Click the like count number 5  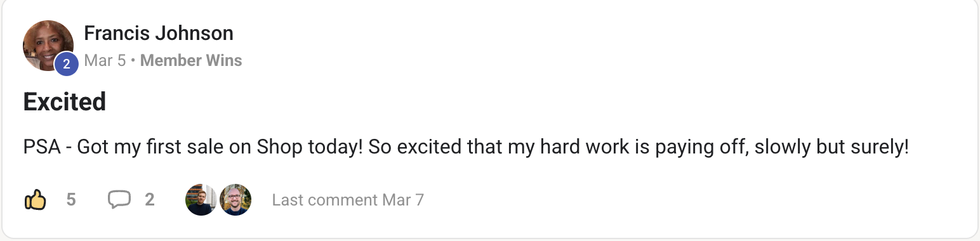pyautogui.click(x=71, y=200)
